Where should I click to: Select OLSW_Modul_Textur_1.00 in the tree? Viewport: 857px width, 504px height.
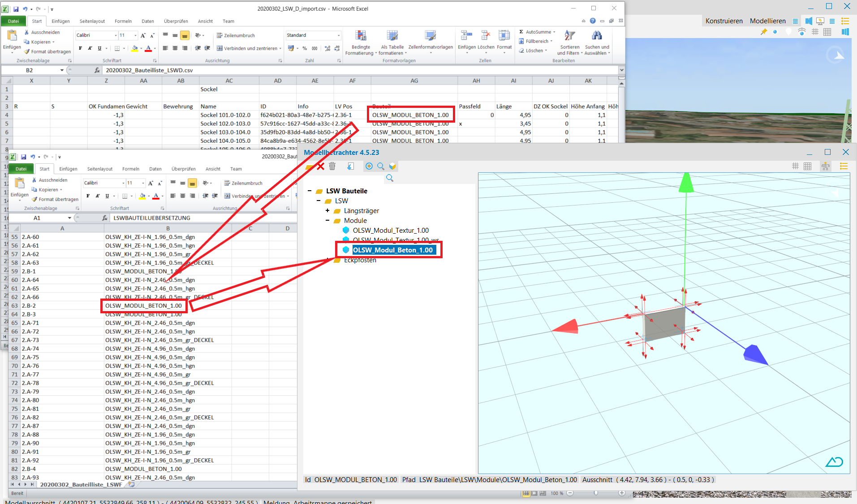click(390, 230)
